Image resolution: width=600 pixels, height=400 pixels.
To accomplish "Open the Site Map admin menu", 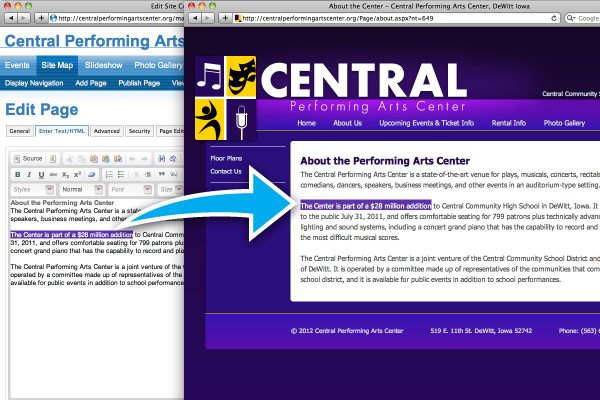I will [57, 65].
